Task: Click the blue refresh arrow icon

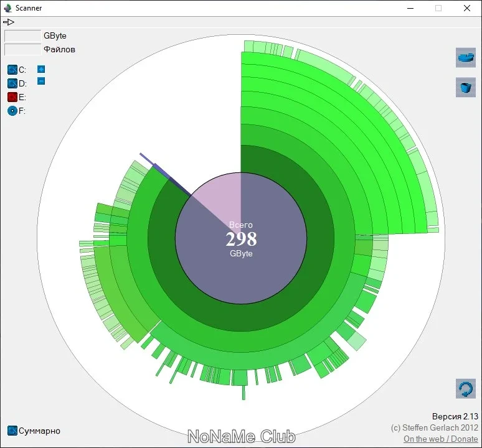Action: click(x=466, y=389)
